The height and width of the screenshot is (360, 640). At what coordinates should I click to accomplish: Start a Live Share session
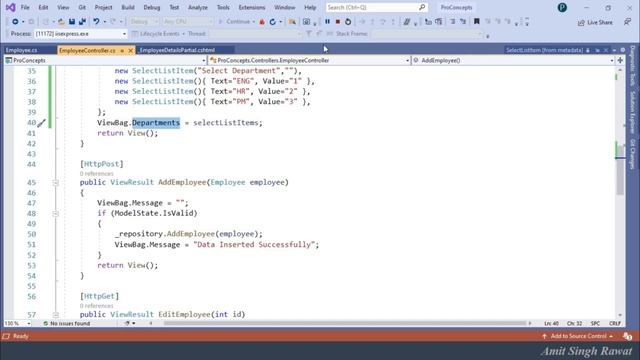click(x=595, y=22)
